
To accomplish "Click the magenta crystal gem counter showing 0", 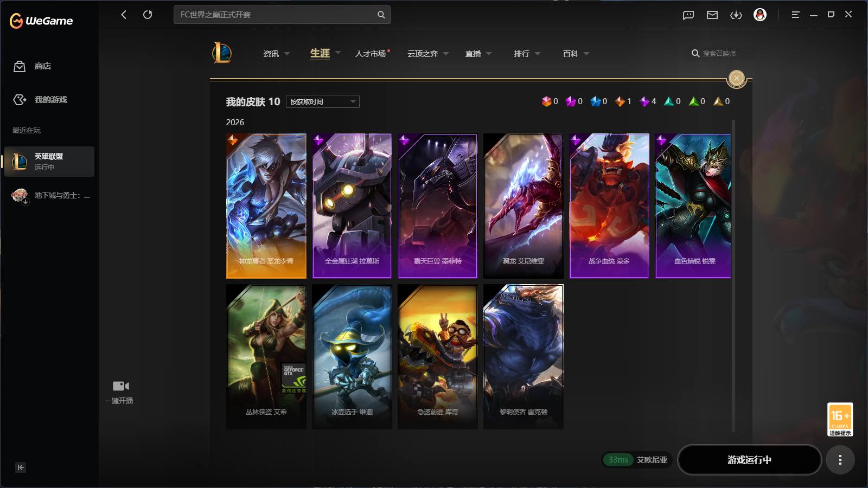I will coord(574,101).
